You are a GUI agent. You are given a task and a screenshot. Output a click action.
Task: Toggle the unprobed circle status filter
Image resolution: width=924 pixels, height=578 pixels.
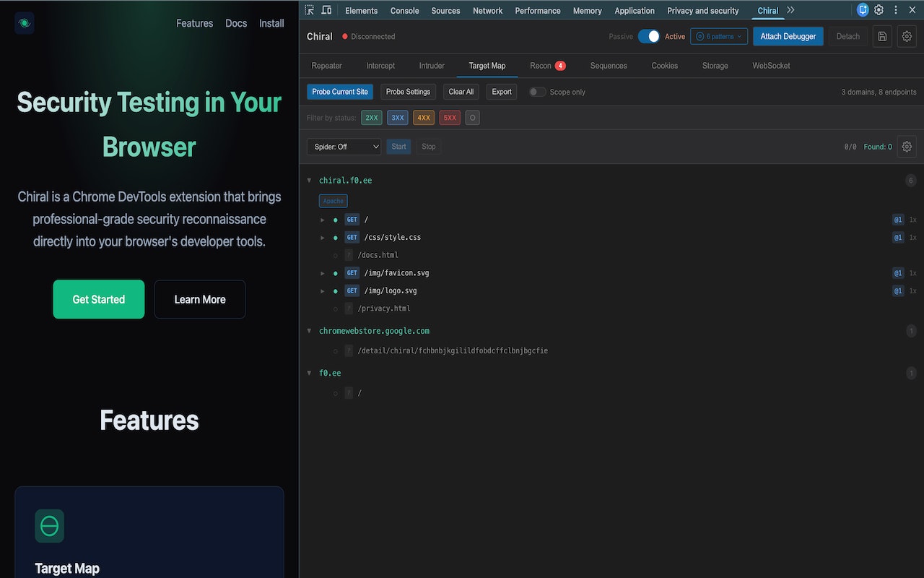pyautogui.click(x=472, y=118)
